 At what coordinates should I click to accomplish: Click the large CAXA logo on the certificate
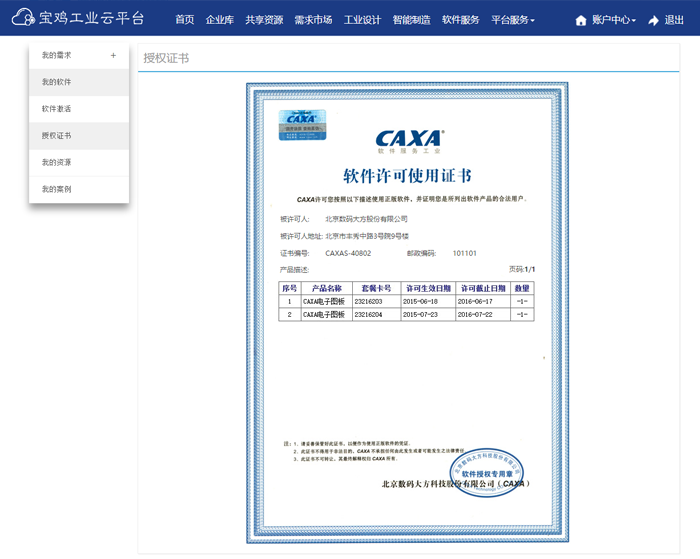[410, 142]
